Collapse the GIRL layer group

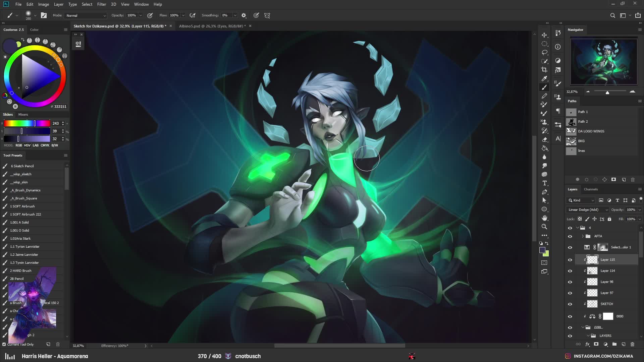[583, 327]
